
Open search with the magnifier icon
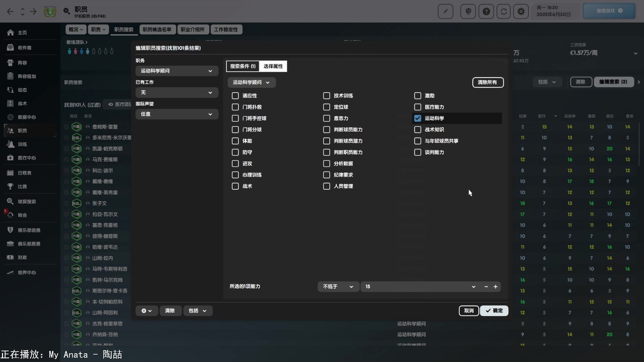coord(67,12)
